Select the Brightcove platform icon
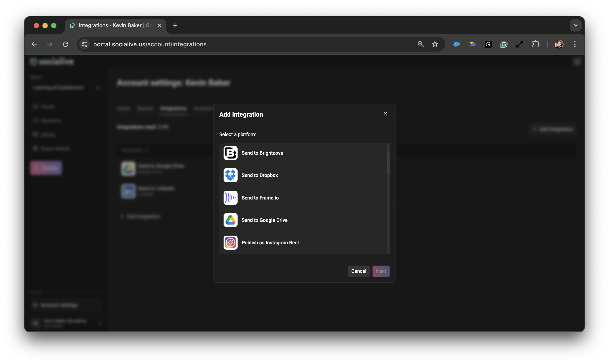Screen dimensions: 609x364 [x=230, y=153]
